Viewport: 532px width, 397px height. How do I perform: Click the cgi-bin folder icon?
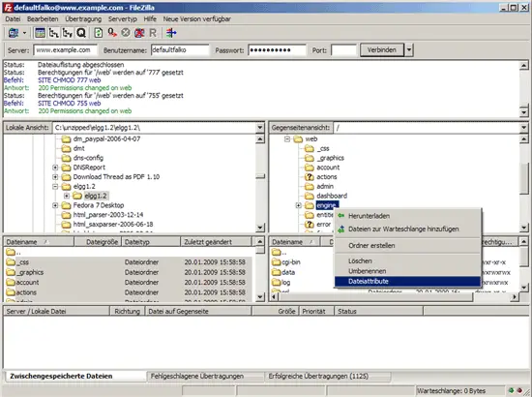click(x=277, y=262)
